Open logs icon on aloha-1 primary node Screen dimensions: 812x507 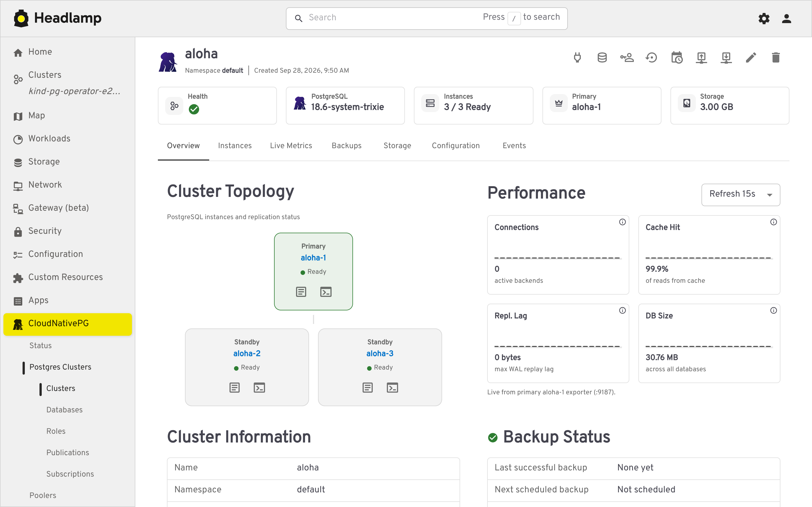[301, 292]
